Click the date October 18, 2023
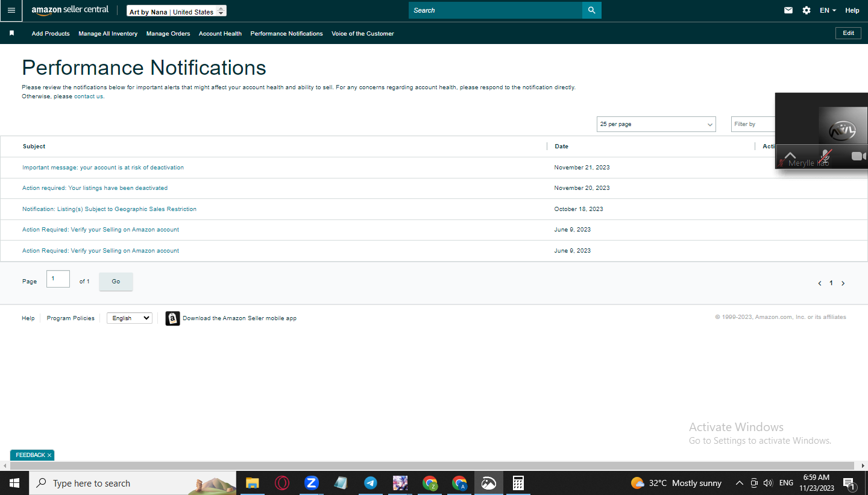The image size is (868, 495). (579, 209)
